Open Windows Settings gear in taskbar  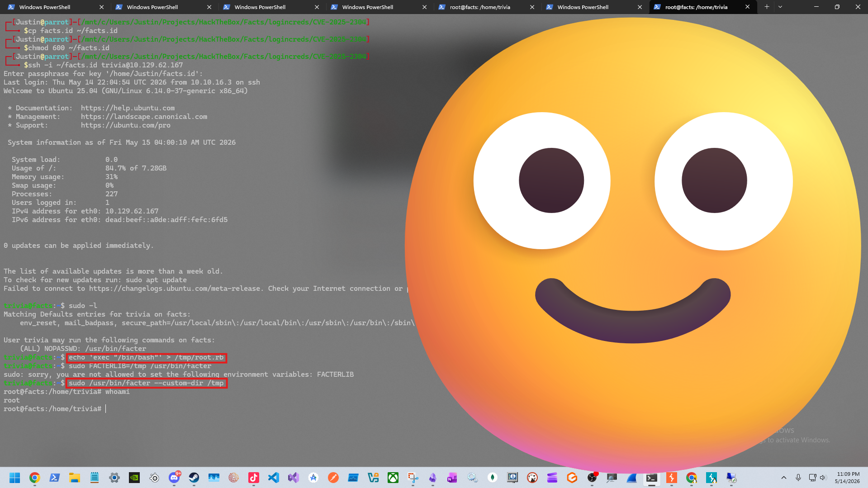(x=114, y=478)
